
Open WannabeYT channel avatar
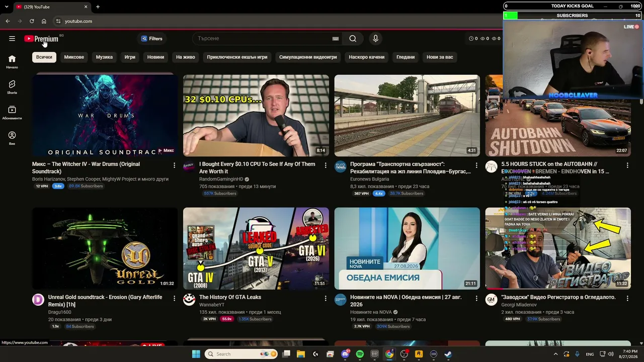tap(189, 300)
